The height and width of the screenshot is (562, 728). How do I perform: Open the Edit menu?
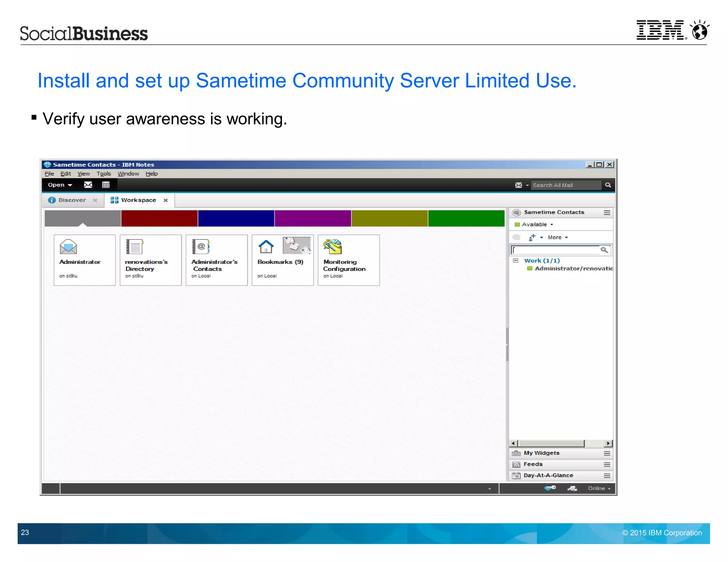(x=66, y=174)
